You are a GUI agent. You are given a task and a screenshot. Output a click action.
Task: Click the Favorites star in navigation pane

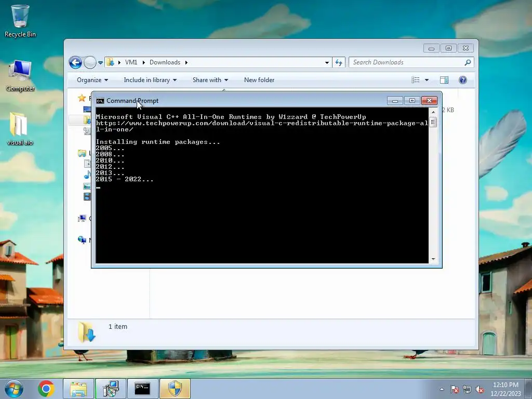tap(82, 98)
